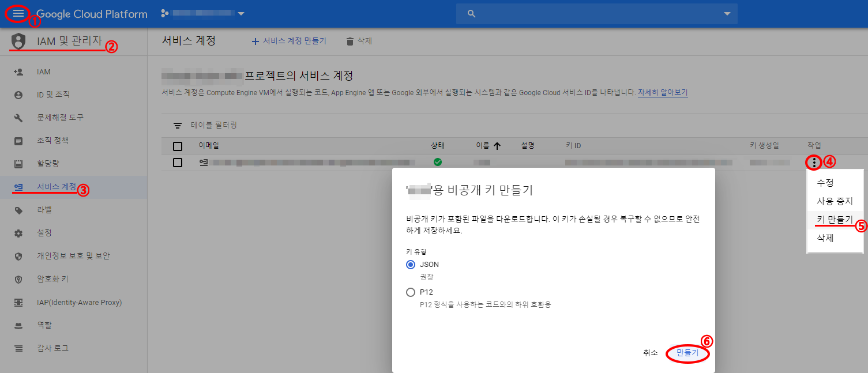Viewport: 868px width, 373px height.
Task: Click the plus icon for 서비스 계정 만들기
Action: tap(255, 41)
